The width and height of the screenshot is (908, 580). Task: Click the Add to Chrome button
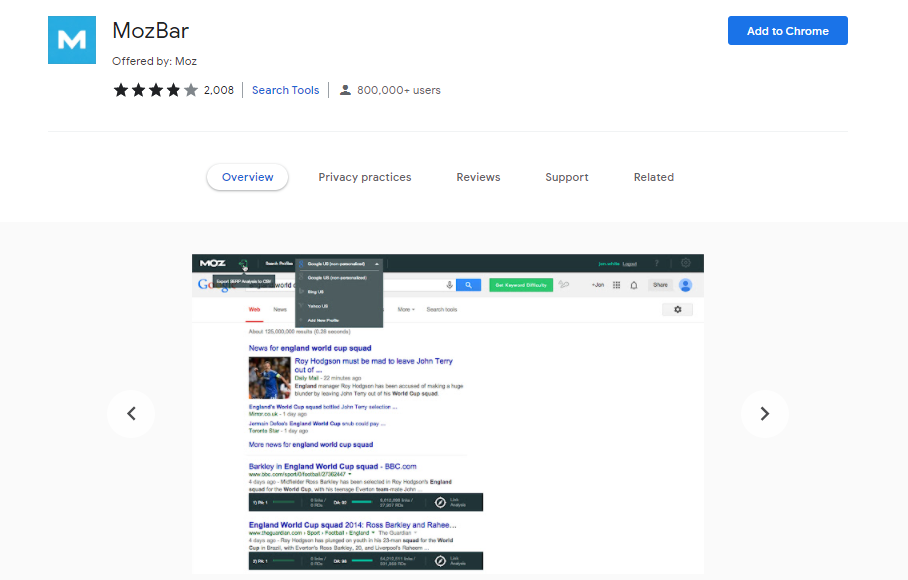click(x=787, y=30)
